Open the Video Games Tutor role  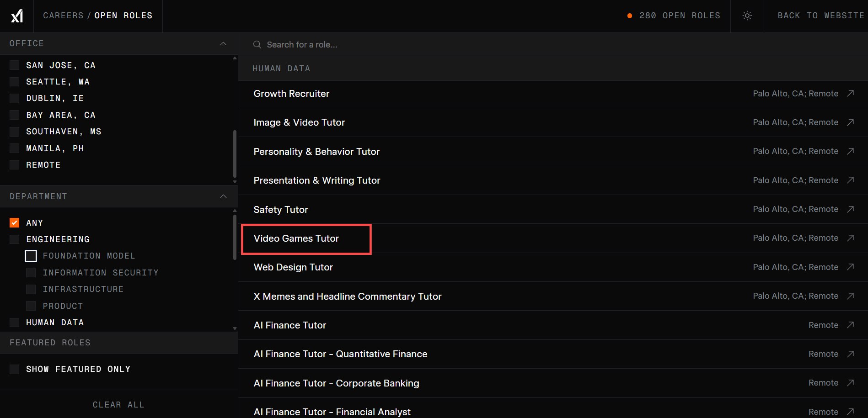296,238
